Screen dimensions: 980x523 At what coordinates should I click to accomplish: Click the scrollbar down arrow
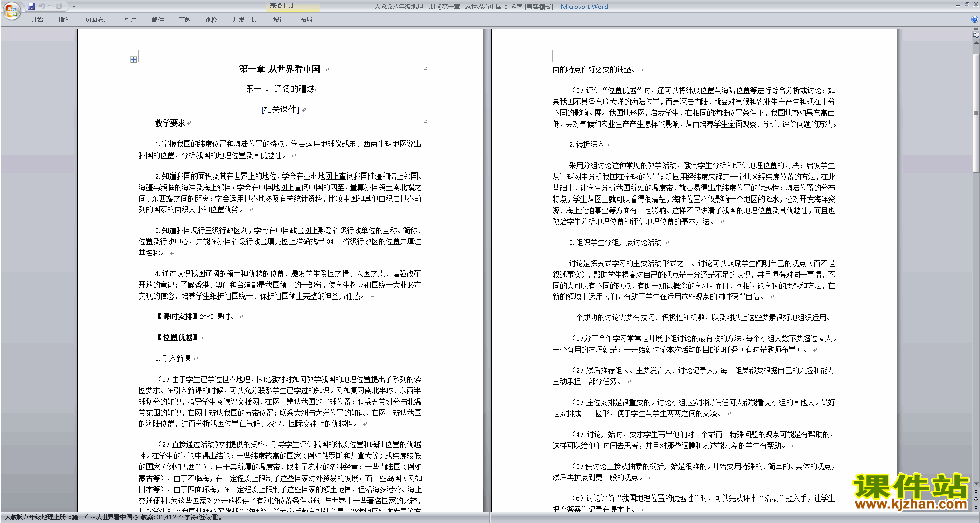click(976, 484)
